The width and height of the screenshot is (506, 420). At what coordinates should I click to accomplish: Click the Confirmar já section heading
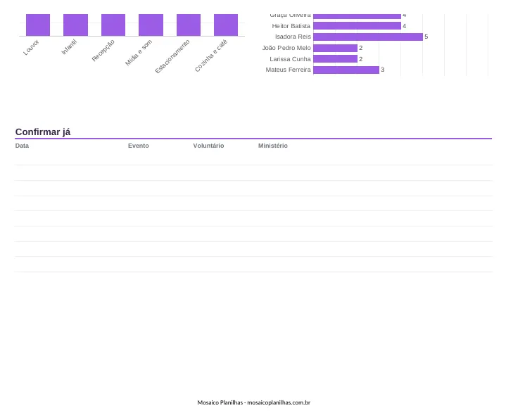click(x=43, y=132)
